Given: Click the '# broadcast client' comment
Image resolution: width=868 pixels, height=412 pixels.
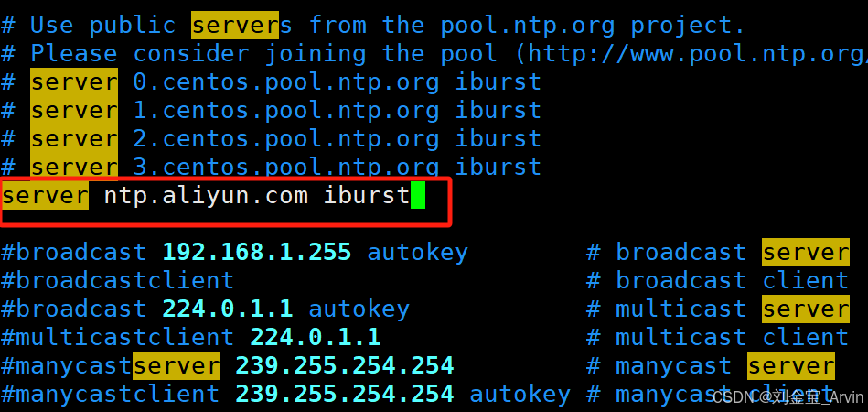Looking at the screenshot, I should pos(718,281).
